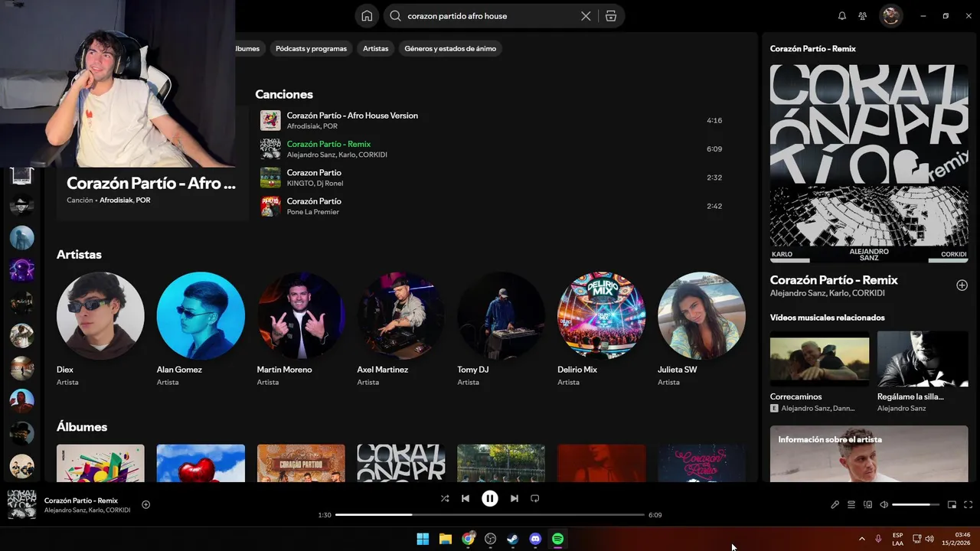Open connect to a device

[x=868, y=504]
